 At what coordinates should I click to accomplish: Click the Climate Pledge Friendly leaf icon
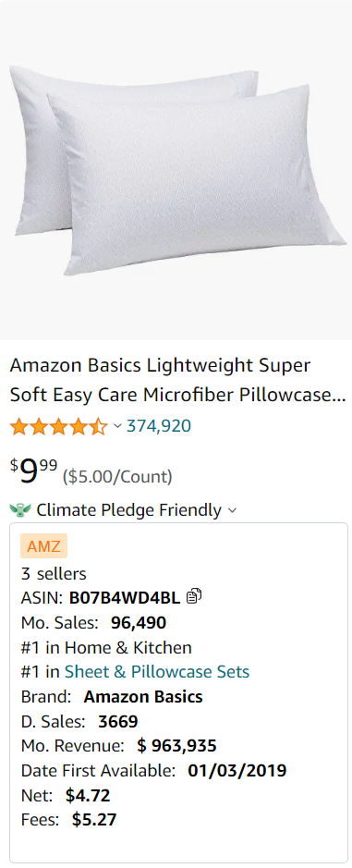click(20, 509)
